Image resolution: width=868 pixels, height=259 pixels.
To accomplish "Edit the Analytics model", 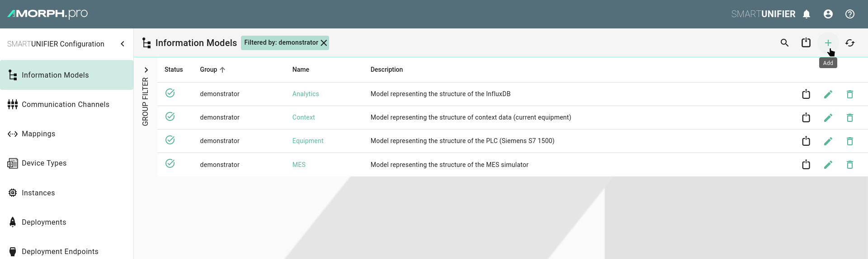I will 828,94.
